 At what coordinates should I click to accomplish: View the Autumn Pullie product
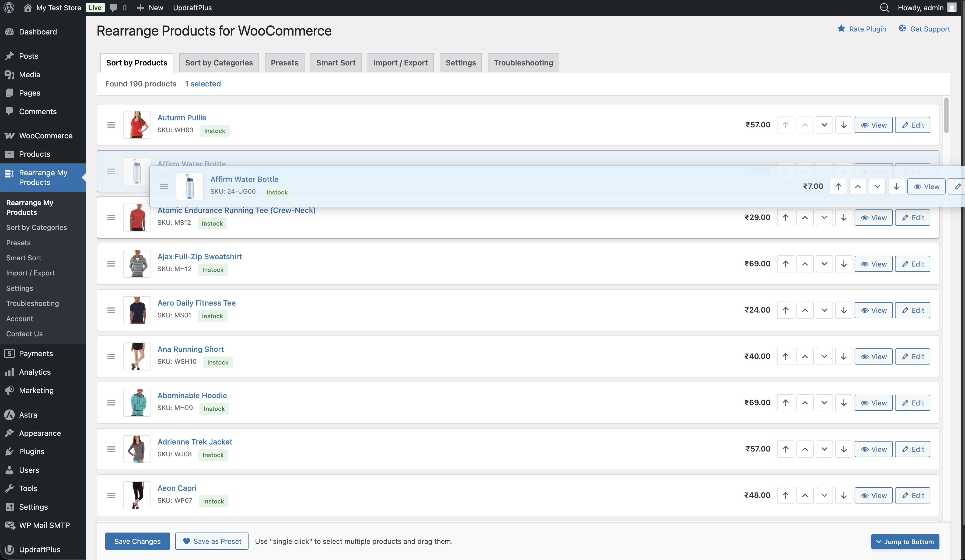coord(873,125)
